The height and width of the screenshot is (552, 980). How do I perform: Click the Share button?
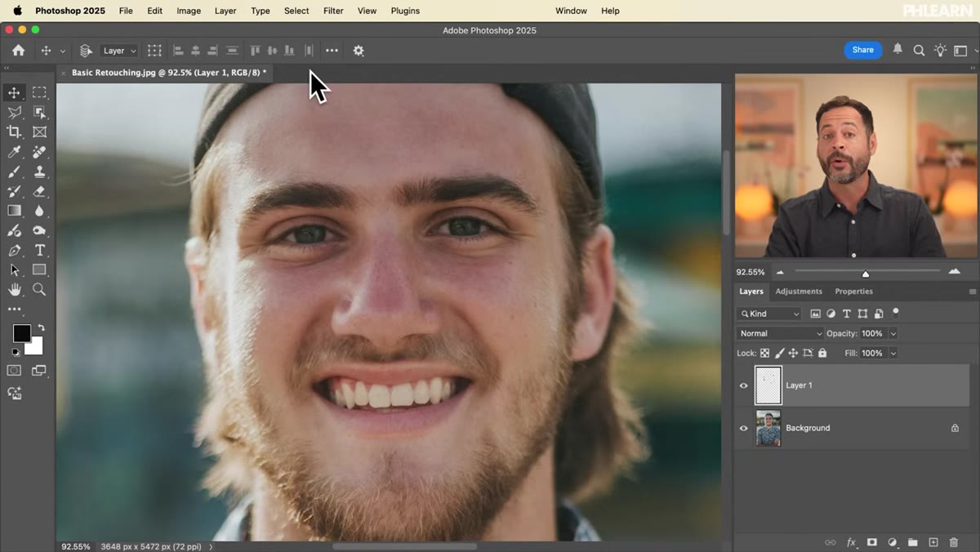coord(863,50)
